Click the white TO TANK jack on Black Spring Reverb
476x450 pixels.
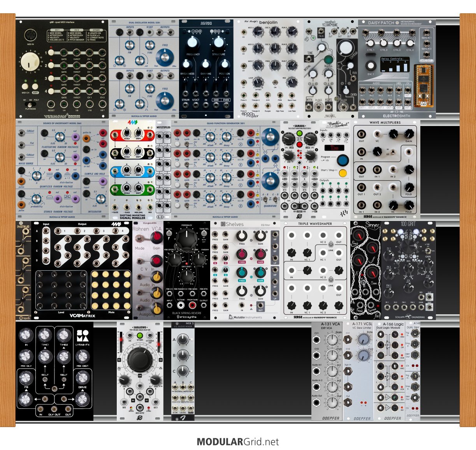[181, 306]
